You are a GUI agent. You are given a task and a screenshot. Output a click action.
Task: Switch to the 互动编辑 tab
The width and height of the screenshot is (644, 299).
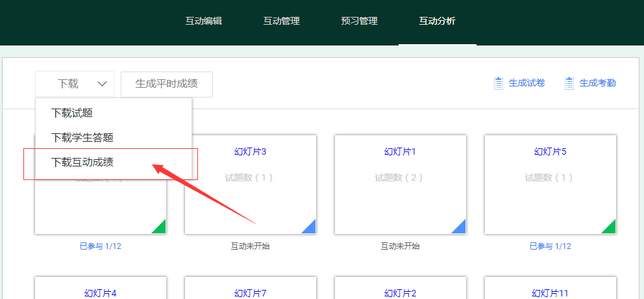coord(204,21)
